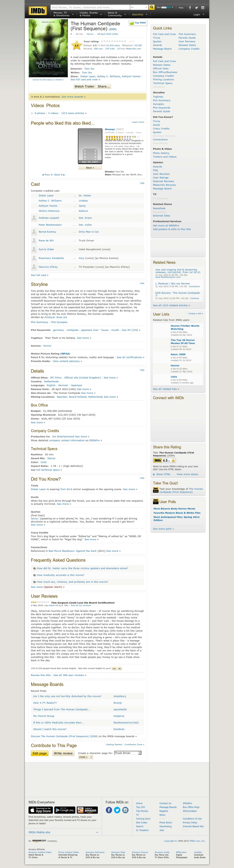
Task: Open footer Facebook follow icon
Action: 109,810
